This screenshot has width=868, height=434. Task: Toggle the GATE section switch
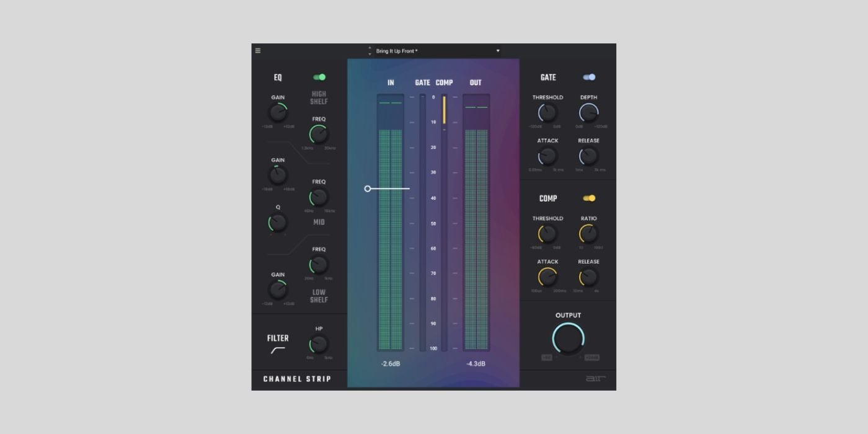pyautogui.click(x=589, y=77)
